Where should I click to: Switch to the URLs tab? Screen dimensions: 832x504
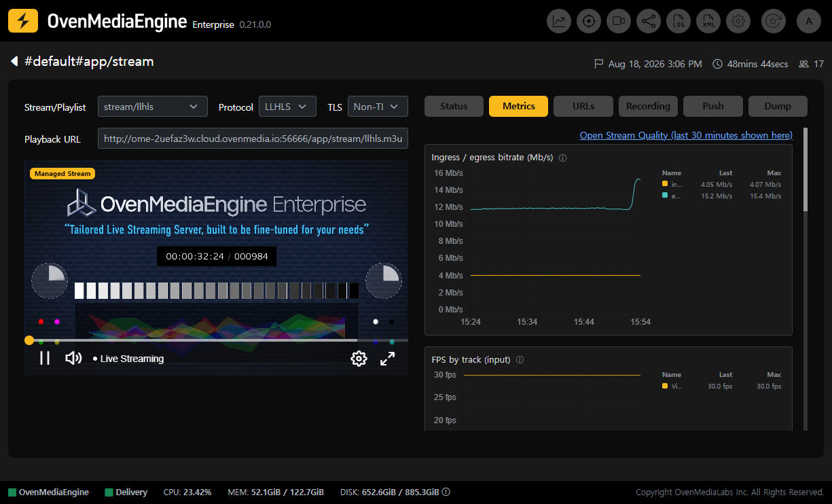coord(583,106)
